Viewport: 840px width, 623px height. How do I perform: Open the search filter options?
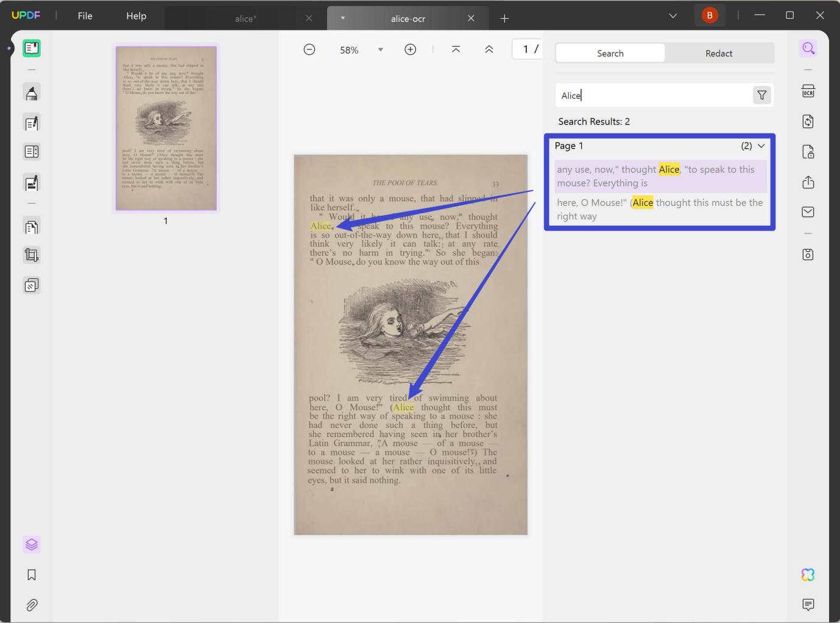pos(761,95)
